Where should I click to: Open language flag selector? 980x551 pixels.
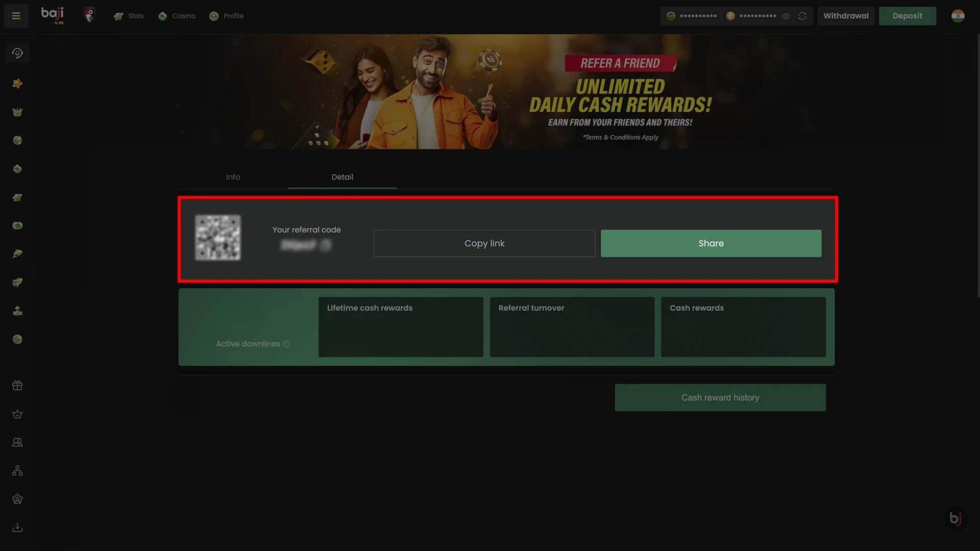[958, 16]
